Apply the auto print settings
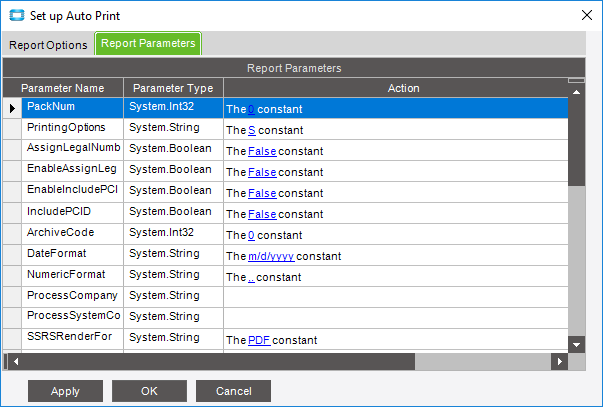The height and width of the screenshot is (407, 603). point(65,391)
